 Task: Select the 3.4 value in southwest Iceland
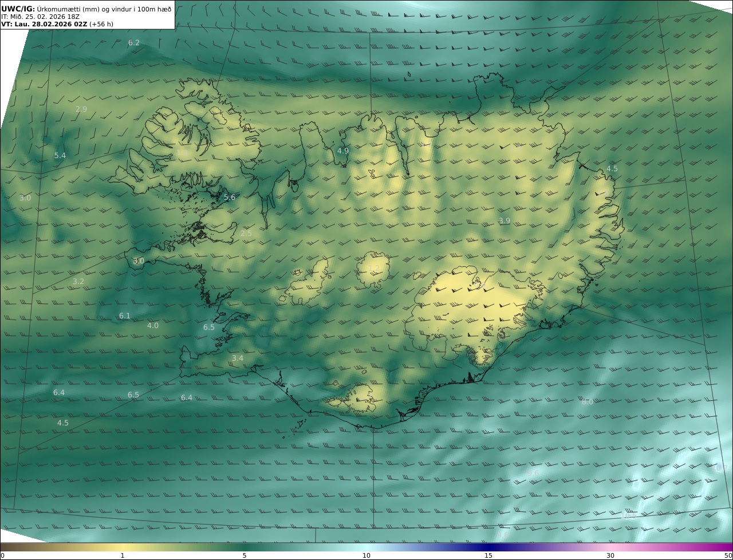[x=238, y=358]
